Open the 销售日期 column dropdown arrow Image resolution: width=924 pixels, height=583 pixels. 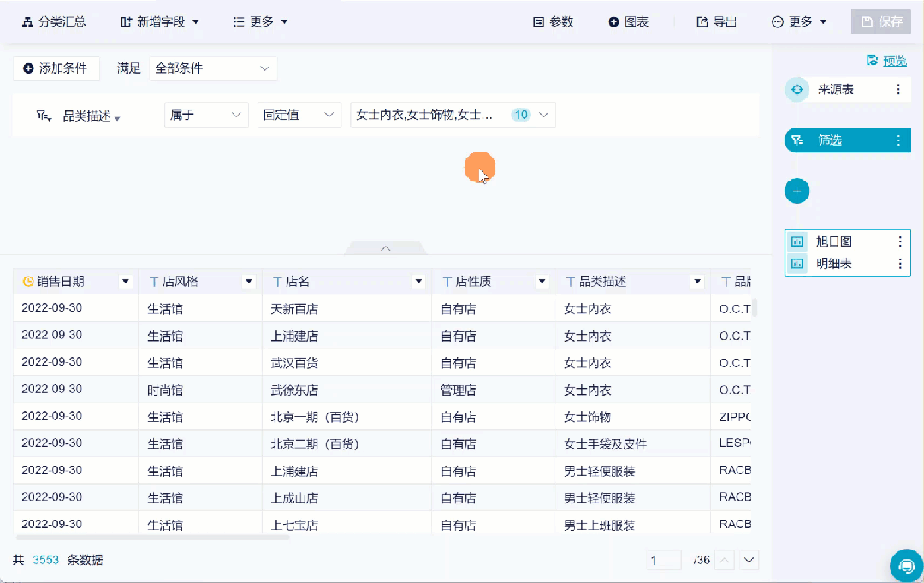[x=126, y=282]
